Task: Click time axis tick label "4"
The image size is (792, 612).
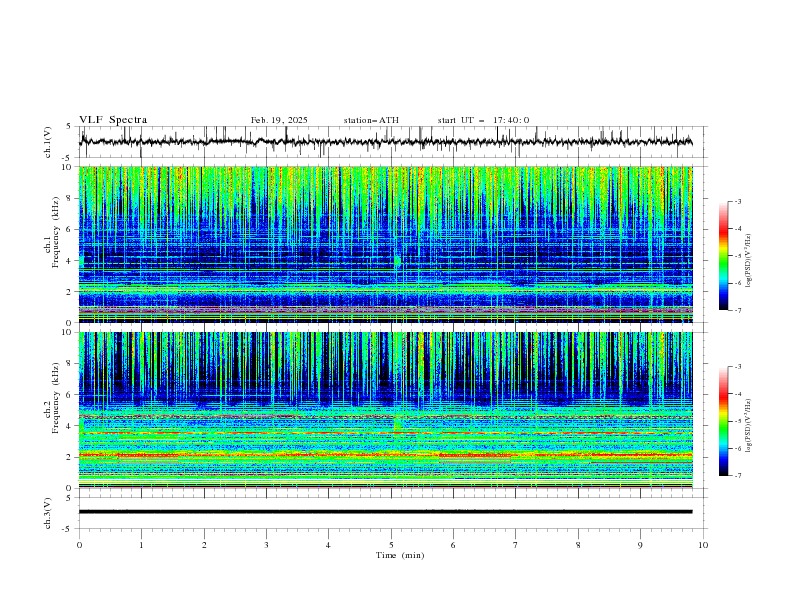Action: [x=328, y=545]
